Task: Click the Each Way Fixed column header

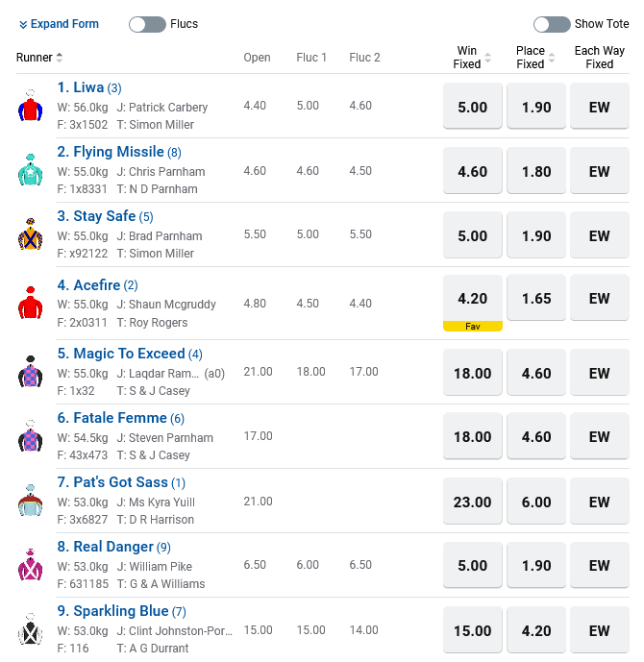Action: click(599, 58)
